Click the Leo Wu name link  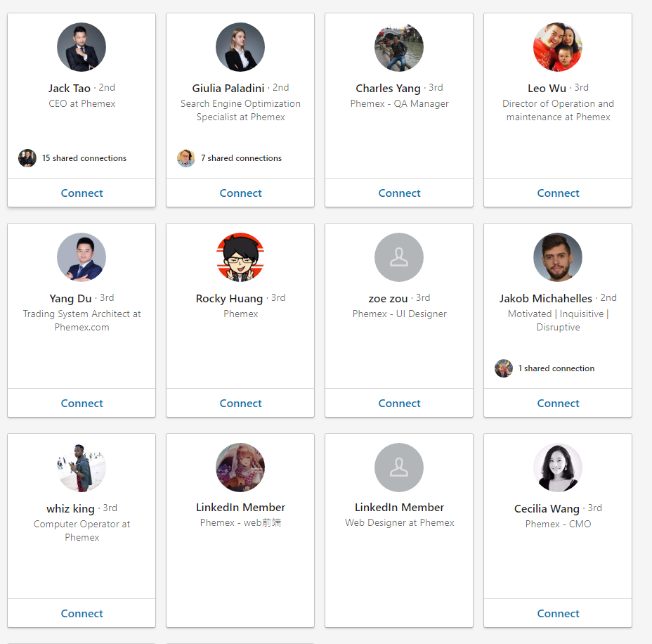coord(547,89)
